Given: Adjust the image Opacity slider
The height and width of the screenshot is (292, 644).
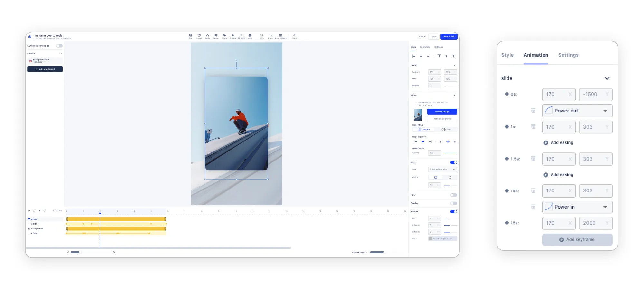Looking at the screenshot, I should pyautogui.click(x=450, y=153).
